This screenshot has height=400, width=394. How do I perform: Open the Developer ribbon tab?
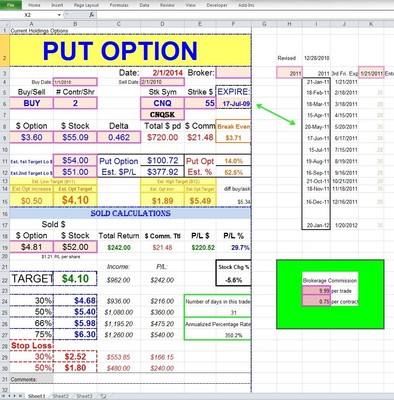click(217, 5)
